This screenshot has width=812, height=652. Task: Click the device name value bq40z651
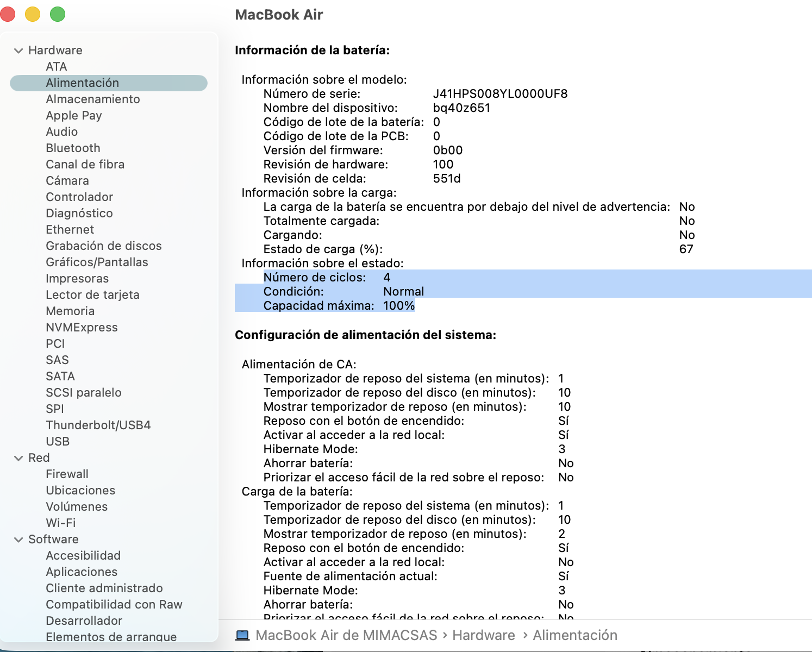pyautogui.click(x=462, y=108)
